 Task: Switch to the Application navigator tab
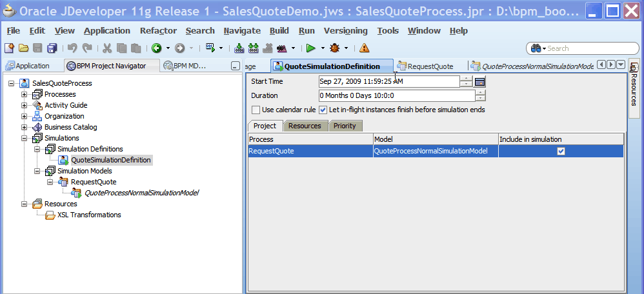[x=28, y=66]
